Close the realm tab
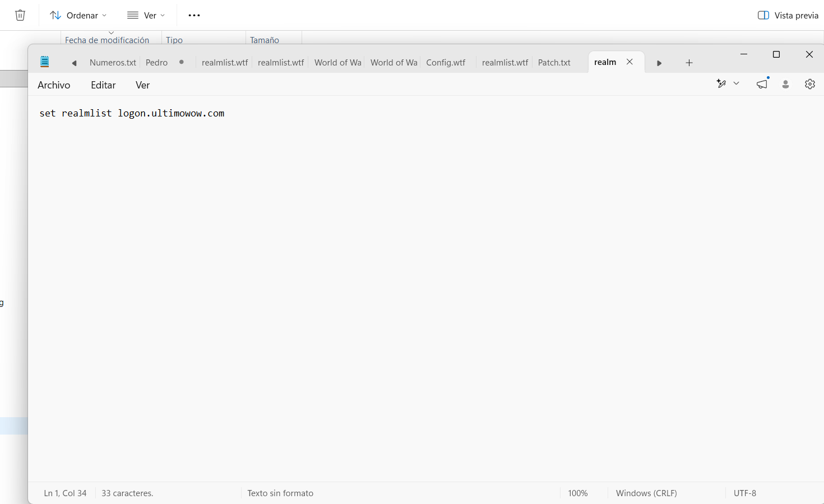Screen dimensions: 824x504 pyautogui.click(x=629, y=62)
